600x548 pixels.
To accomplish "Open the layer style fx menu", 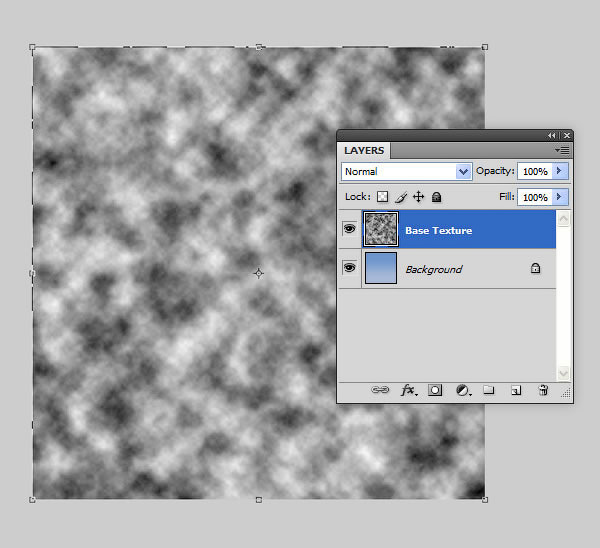I will pyautogui.click(x=409, y=390).
